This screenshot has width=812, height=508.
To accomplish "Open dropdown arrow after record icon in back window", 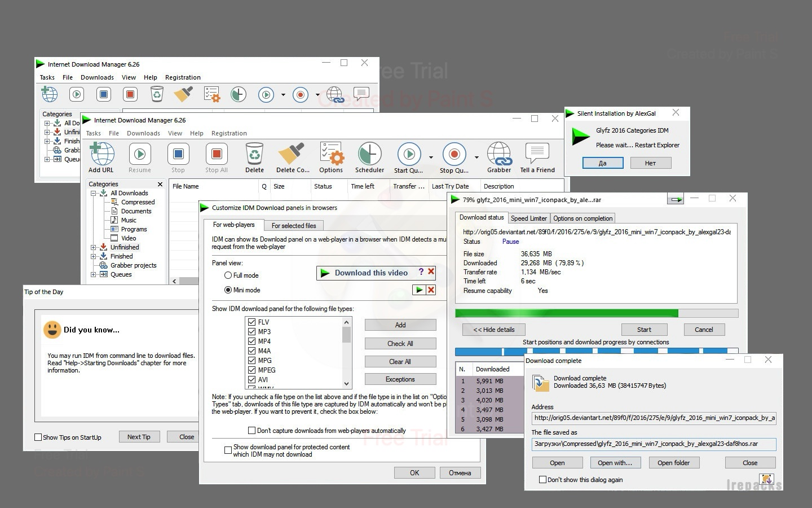I will click(317, 95).
